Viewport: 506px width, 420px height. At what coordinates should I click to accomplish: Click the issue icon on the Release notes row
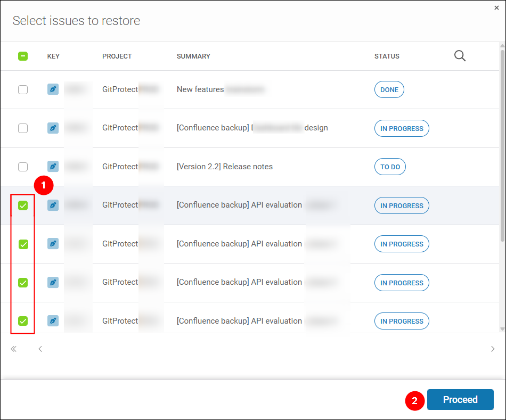pos(53,167)
